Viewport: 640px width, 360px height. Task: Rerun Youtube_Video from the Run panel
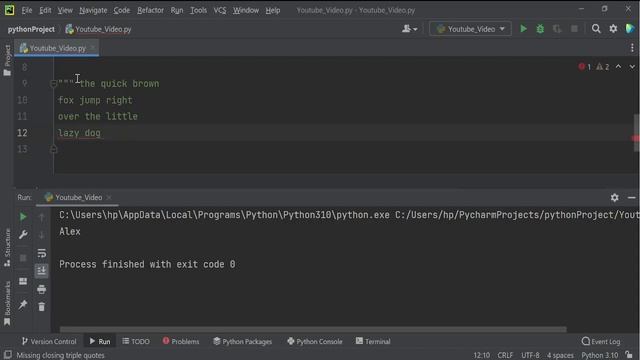23,217
